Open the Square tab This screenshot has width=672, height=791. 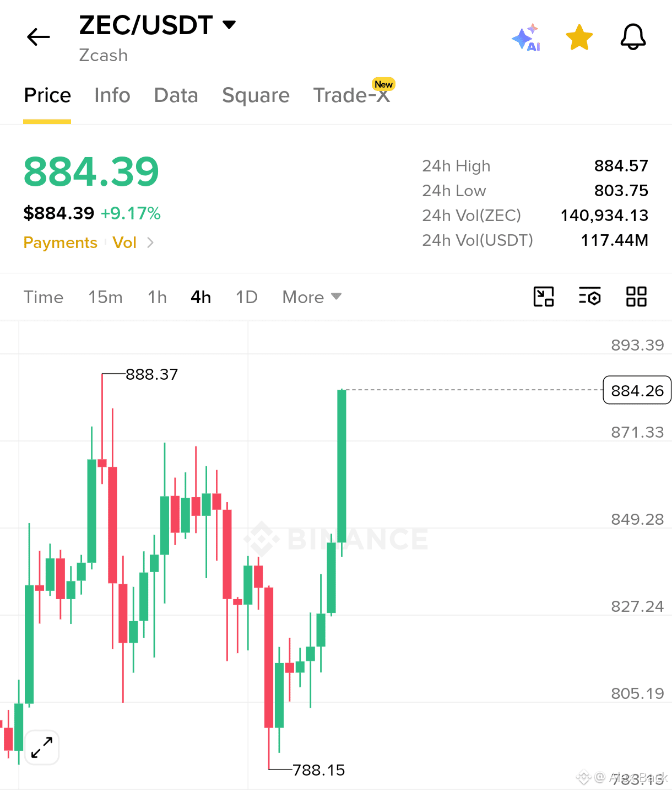[x=256, y=95]
